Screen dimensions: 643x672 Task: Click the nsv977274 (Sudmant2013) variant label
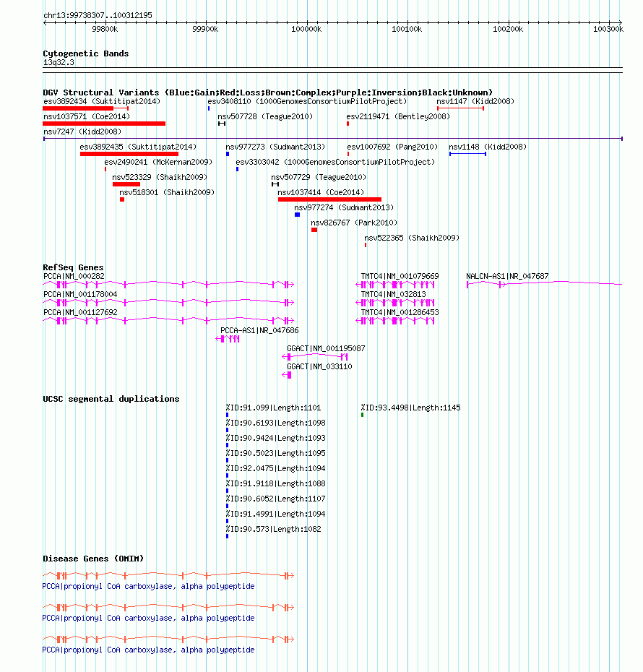pyautogui.click(x=344, y=208)
